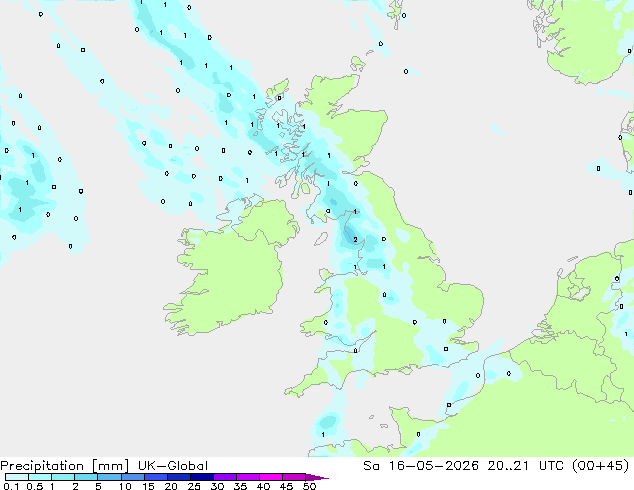Select the 30–35 mm purple legend swatch
The width and height of the screenshot is (634, 490).
[x=224, y=477]
